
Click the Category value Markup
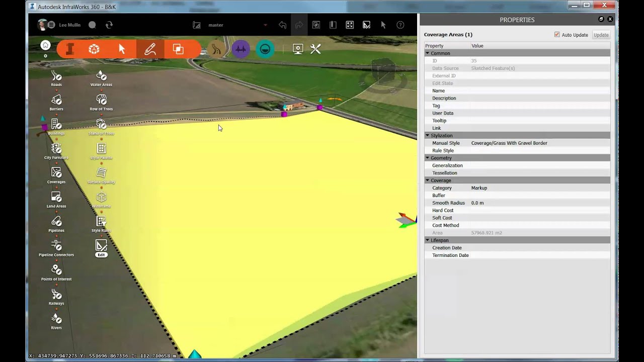[x=479, y=188]
